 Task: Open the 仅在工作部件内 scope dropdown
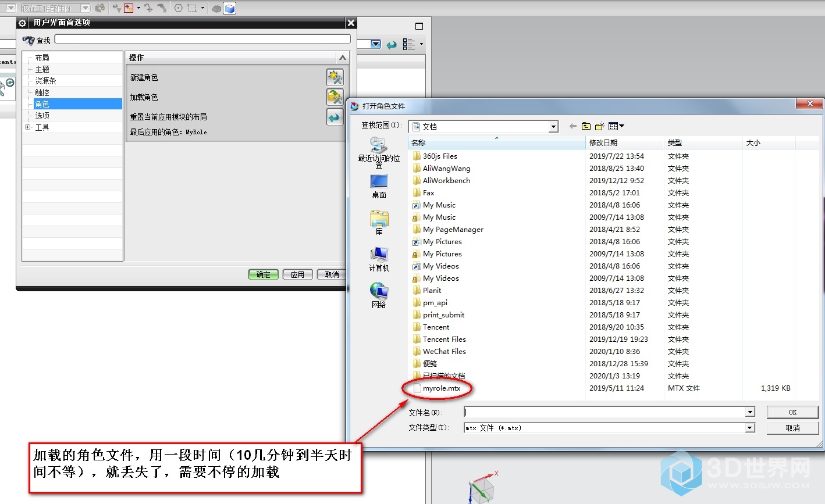click(86, 8)
